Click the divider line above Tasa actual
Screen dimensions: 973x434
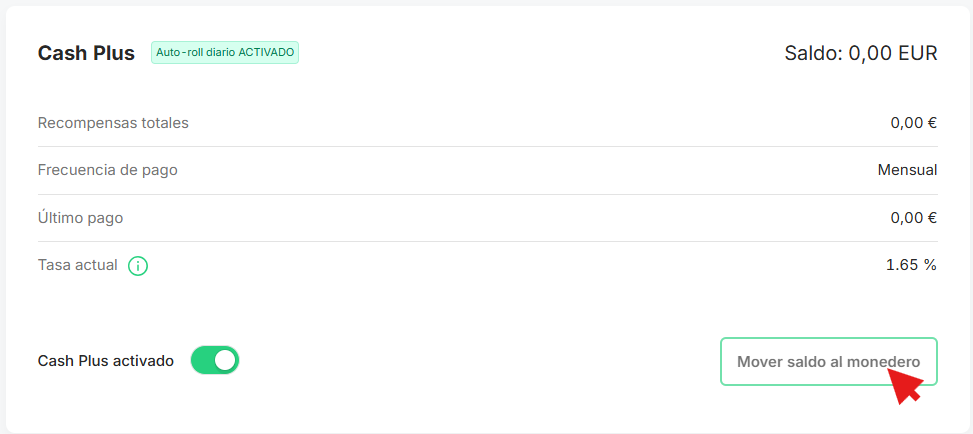488,242
